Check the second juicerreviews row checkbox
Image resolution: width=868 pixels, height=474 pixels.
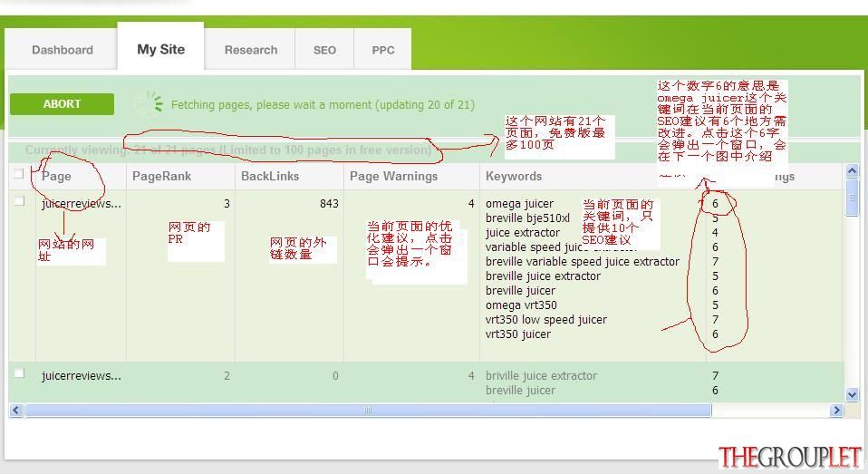19,372
